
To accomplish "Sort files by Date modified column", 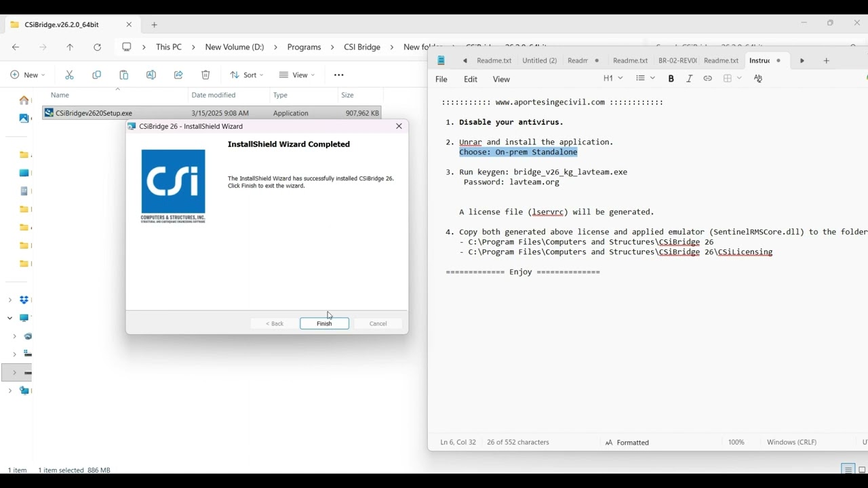I will (x=214, y=95).
